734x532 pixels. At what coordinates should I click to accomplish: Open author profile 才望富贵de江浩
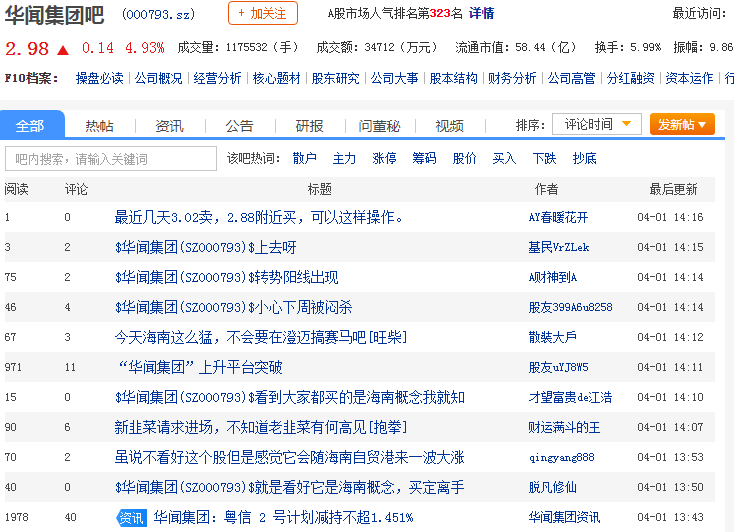click(570, 397)
